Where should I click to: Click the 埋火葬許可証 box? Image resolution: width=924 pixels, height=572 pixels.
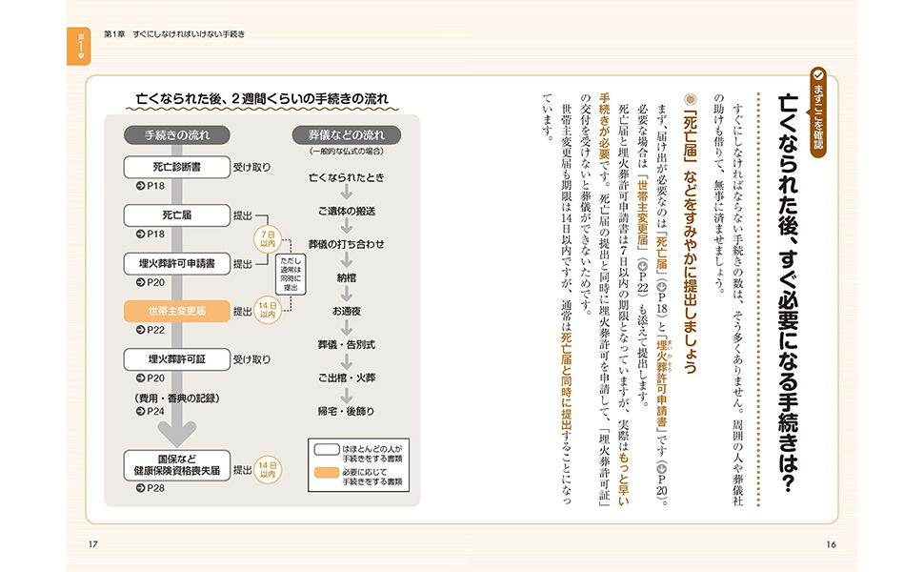click(x=177, y=359)
